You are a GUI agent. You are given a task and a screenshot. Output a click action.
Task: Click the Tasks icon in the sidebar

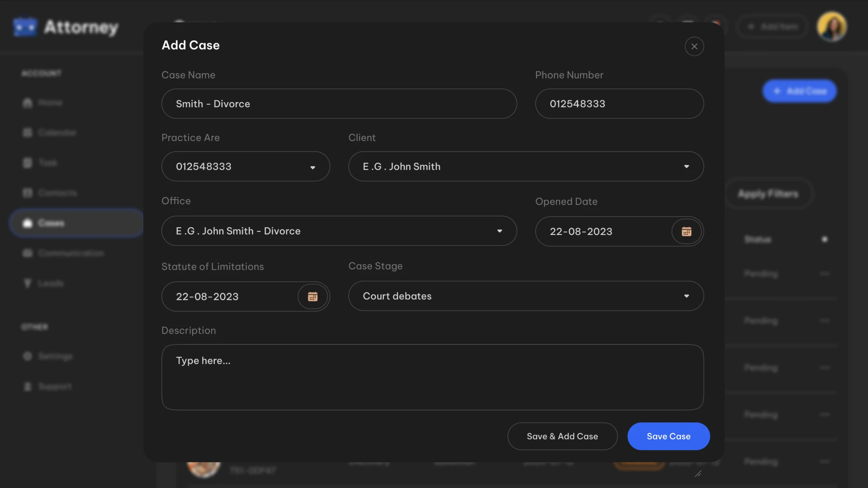coord(28,163)
